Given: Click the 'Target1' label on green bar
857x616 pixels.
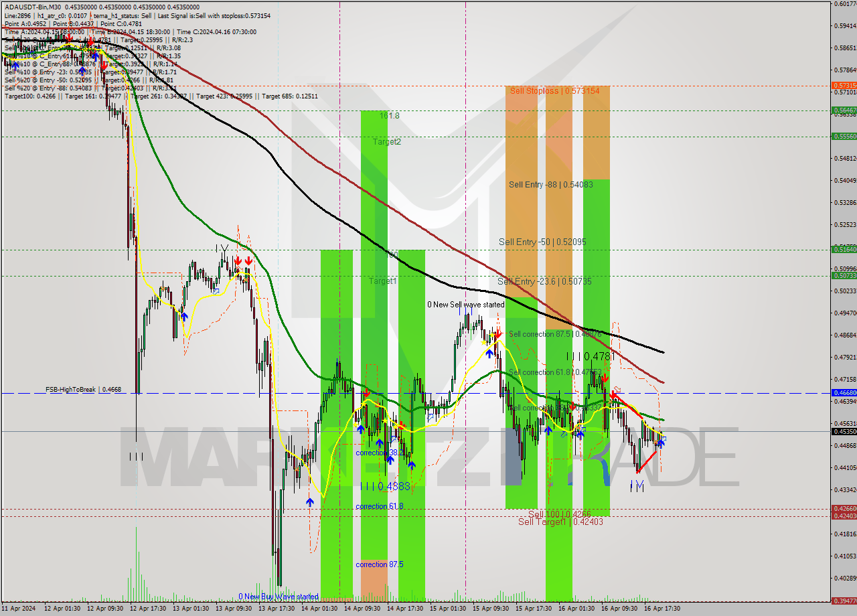Looking at the screenshot, I should tap(383, 281).
